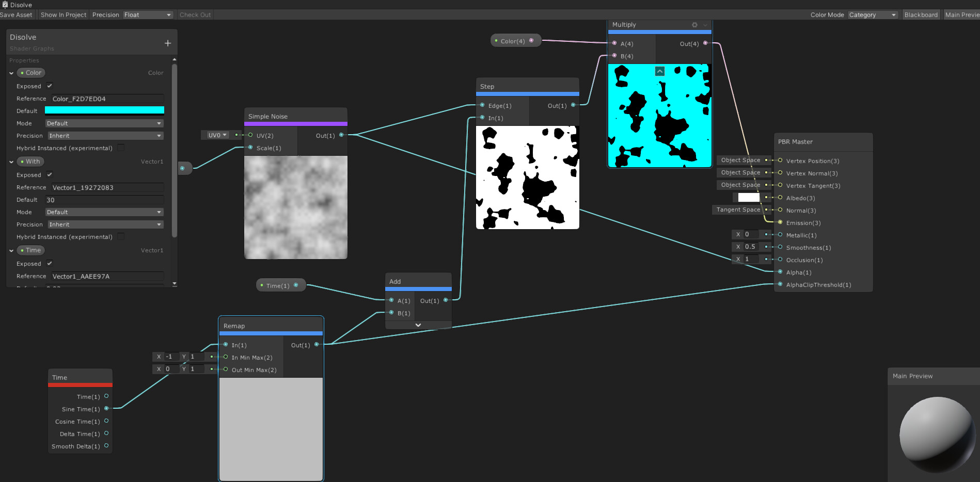Open the Precision dropdown set to Float
980x482 pixels.
click(148, 14)
